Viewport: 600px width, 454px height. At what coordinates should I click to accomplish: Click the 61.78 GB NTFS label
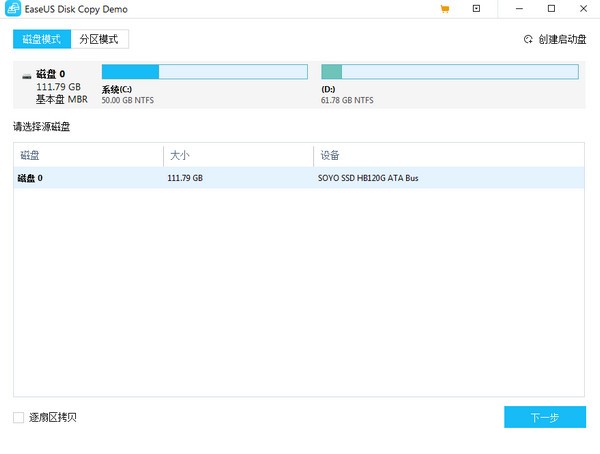[347, 100]
